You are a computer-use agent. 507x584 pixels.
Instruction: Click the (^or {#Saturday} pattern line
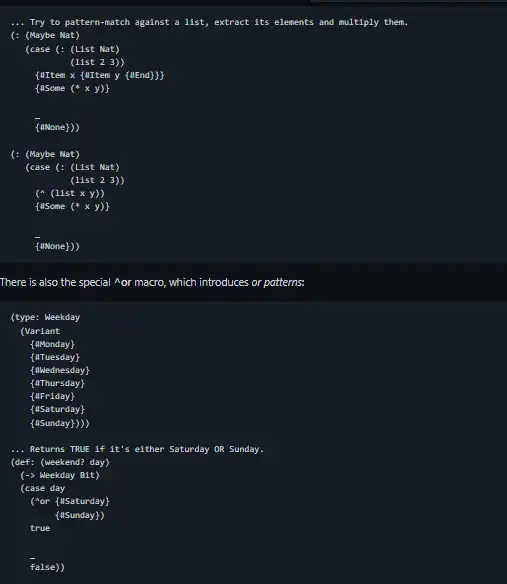(x=70, y=501)
